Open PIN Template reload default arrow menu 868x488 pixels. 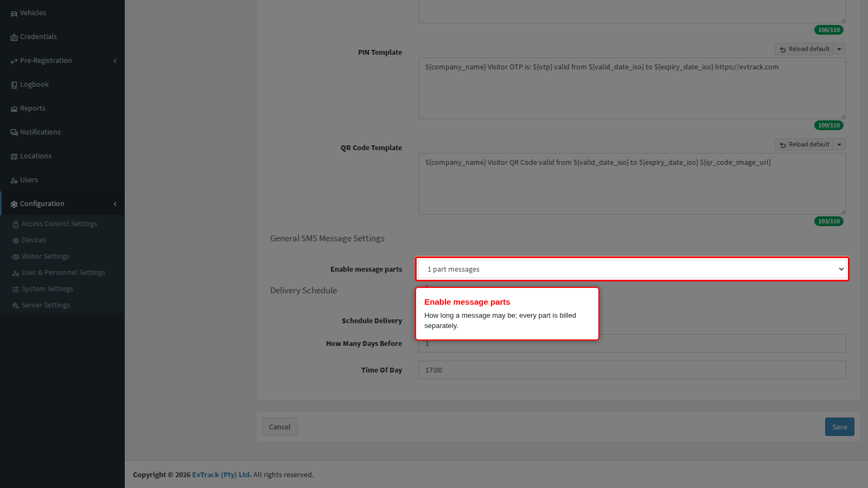(x=839, y=49)
